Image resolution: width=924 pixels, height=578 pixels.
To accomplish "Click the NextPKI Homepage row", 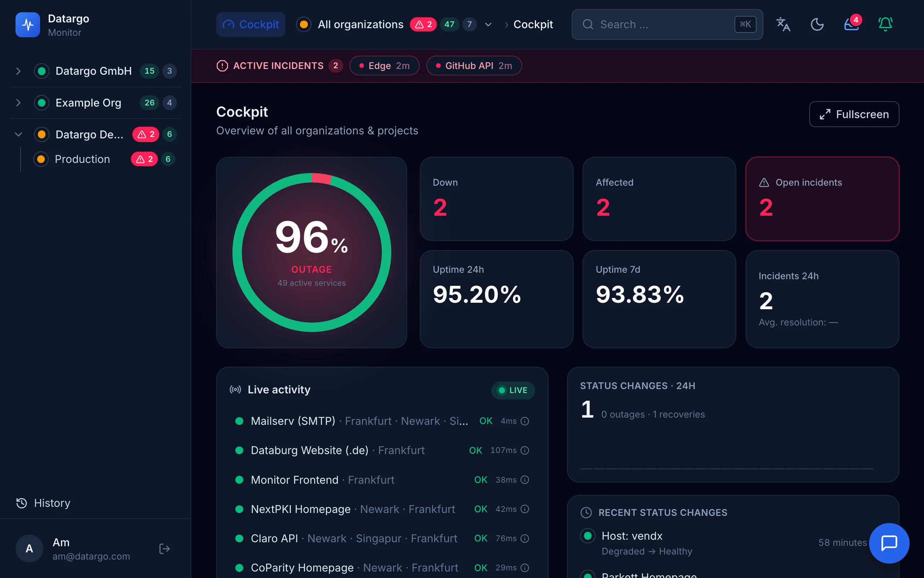I will [382, 509].
